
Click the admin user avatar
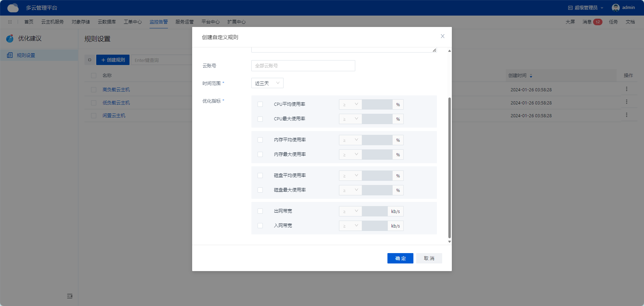(615, 8)
